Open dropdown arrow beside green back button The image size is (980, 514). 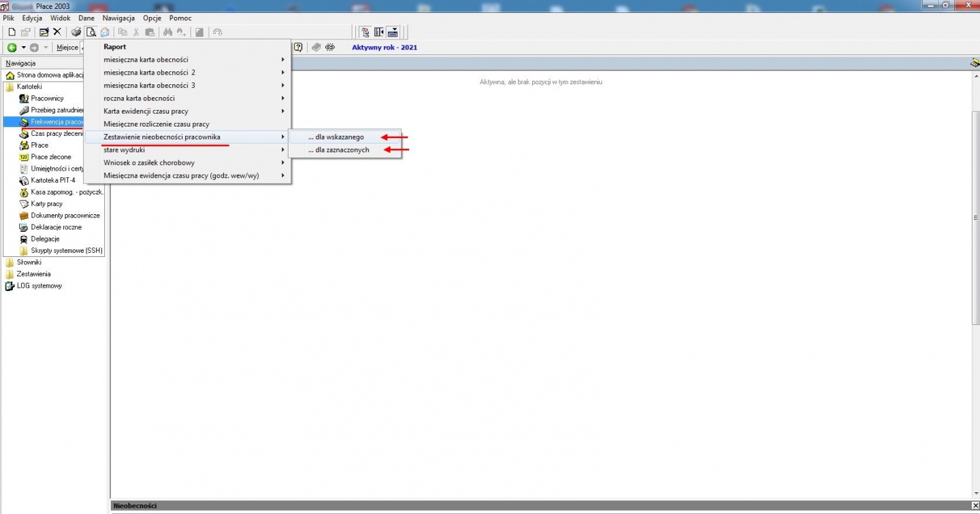[x=23, y=48]
